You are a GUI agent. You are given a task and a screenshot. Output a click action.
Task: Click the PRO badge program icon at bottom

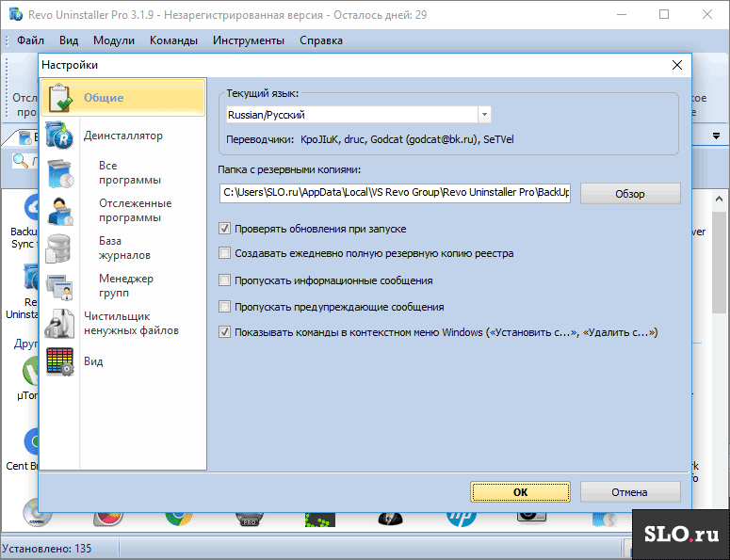click(250, 520)
